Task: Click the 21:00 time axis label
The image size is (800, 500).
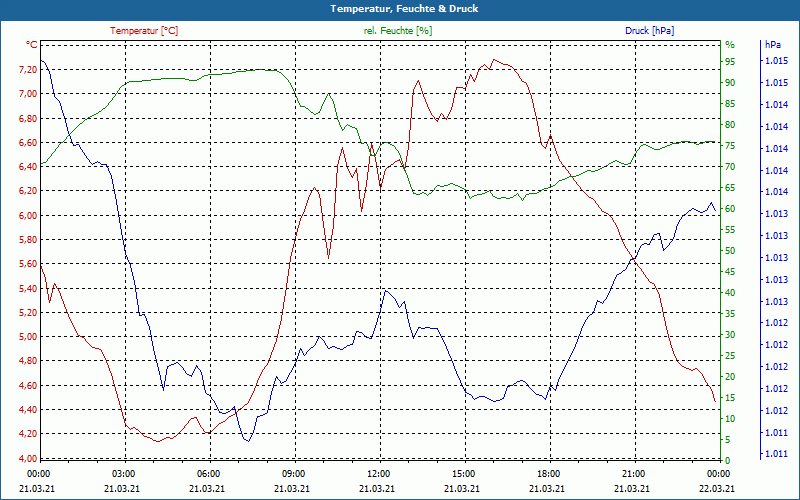Action: [x=633, y=473]
